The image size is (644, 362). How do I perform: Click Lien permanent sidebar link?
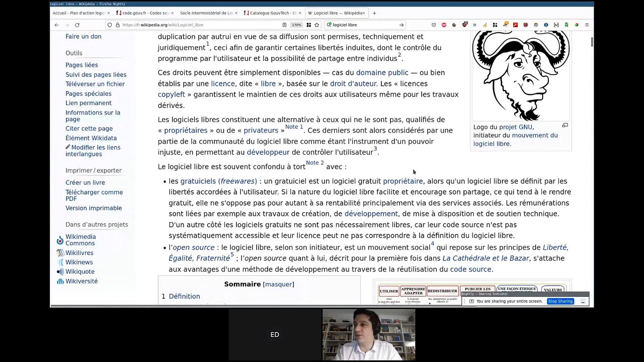coord(88,103)
